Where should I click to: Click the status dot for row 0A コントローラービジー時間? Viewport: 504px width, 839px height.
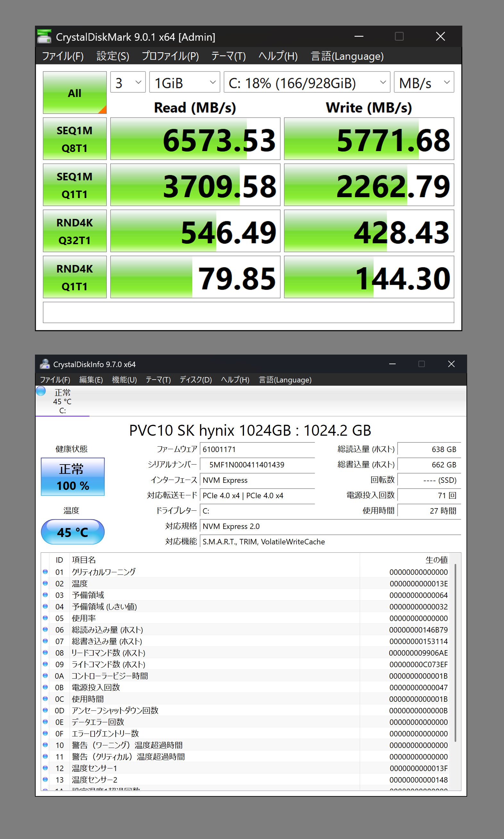[x=45, y=676]
